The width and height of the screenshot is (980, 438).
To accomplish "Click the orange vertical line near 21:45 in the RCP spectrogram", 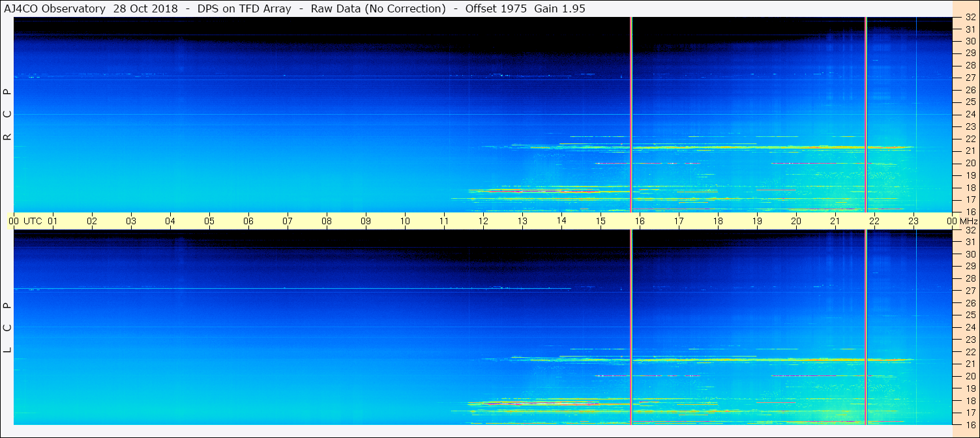I will (x=866, y=114).
